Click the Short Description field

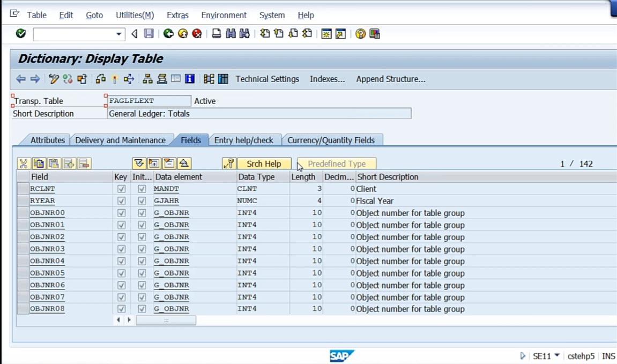click(x=259, y=113)
